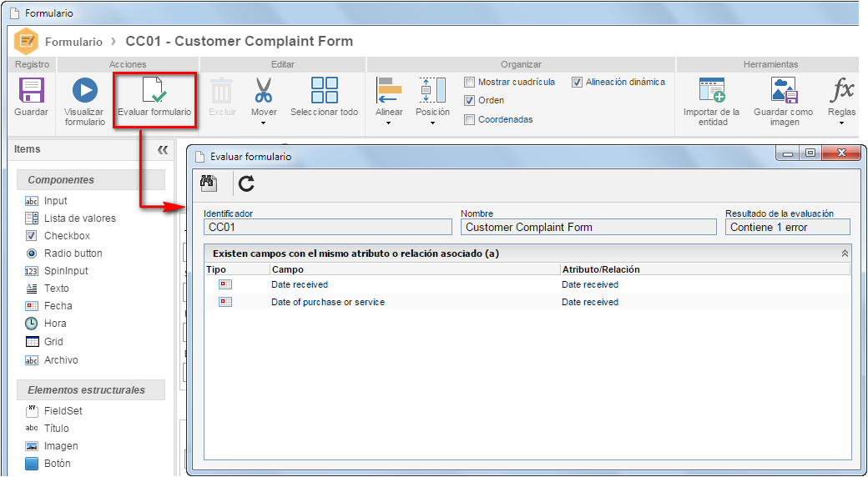Image resolution: width=868 pixels, height=477 pixels.
Task: Sort by the Tipo column header
Action: tap(237, 269)
